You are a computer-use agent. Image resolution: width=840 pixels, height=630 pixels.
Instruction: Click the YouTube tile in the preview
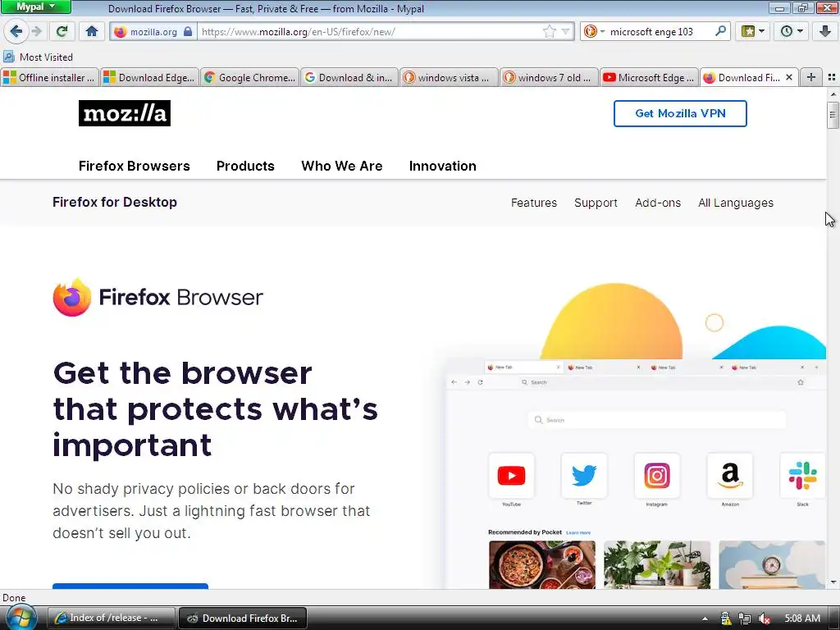(511, 476)
